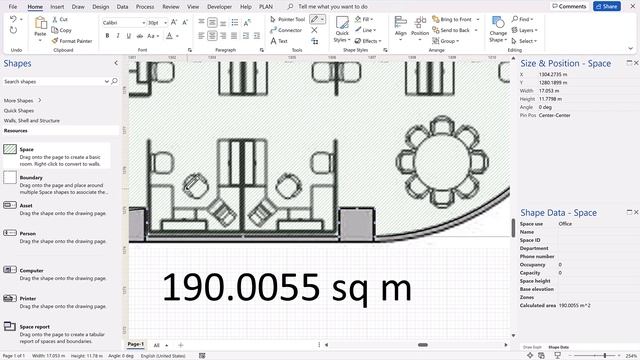
Task: Open Quick Shapes stencil
Action: [x=19, y=110]
